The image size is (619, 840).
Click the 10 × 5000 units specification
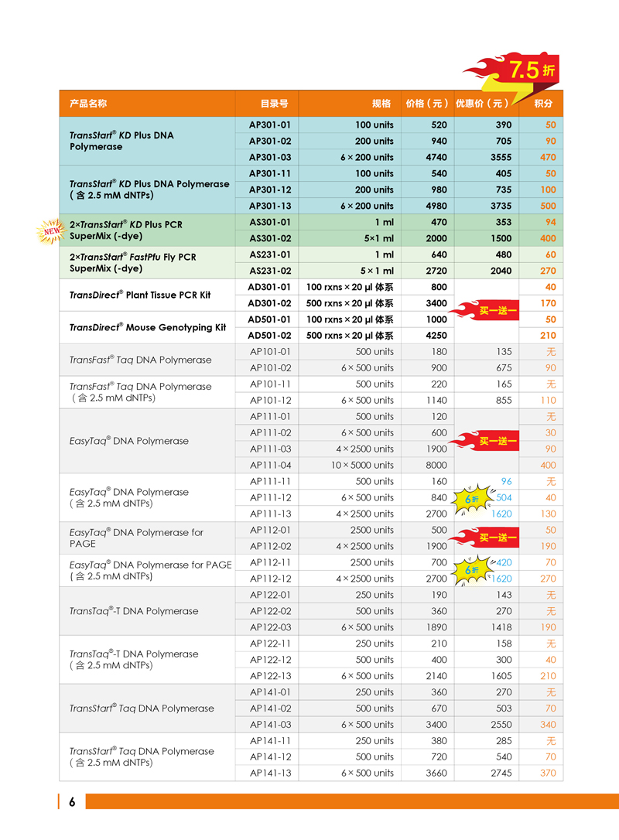362,466
